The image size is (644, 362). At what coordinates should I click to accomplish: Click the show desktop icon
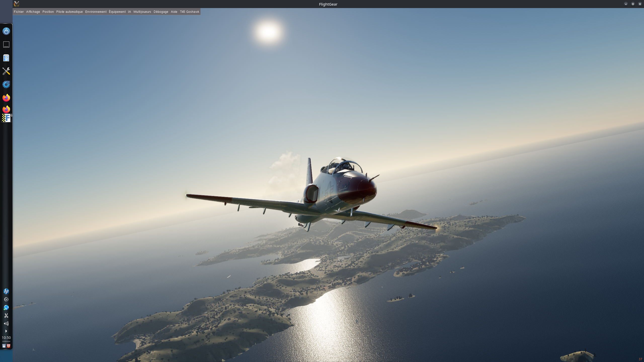coord(6,44)
